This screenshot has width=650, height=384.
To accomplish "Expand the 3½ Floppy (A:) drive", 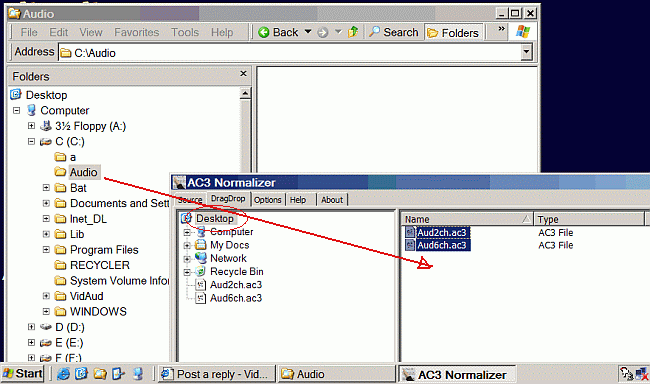I will coord(31,126).
